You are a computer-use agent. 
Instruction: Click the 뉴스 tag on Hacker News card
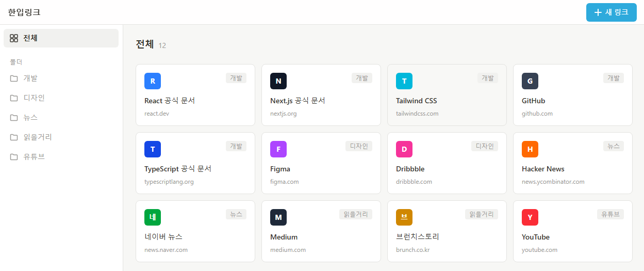coord(614,146)
